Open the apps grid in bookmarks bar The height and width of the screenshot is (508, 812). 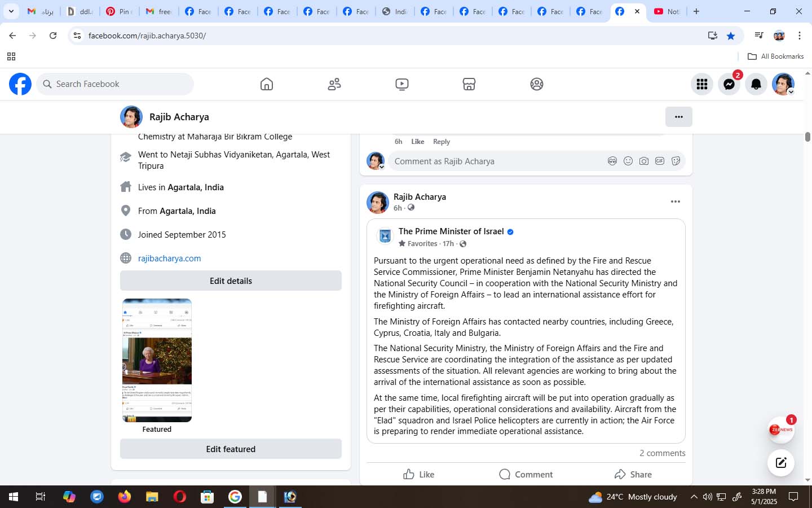tap(11, 56)
